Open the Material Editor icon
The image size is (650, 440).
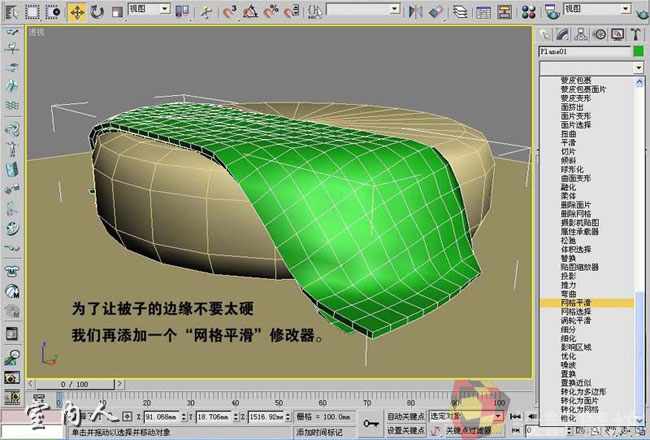[x=529, y=12]
